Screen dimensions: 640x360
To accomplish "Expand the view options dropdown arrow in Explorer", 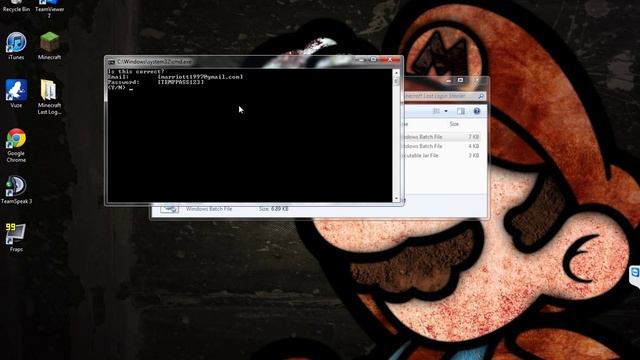I will click(x=446, y=111).
